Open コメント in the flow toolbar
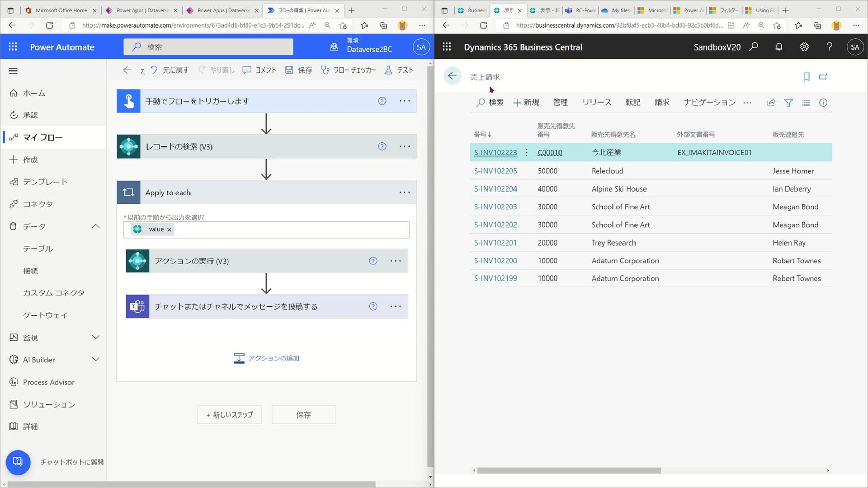Screen dimensions: 868x488 pos(259,70)
